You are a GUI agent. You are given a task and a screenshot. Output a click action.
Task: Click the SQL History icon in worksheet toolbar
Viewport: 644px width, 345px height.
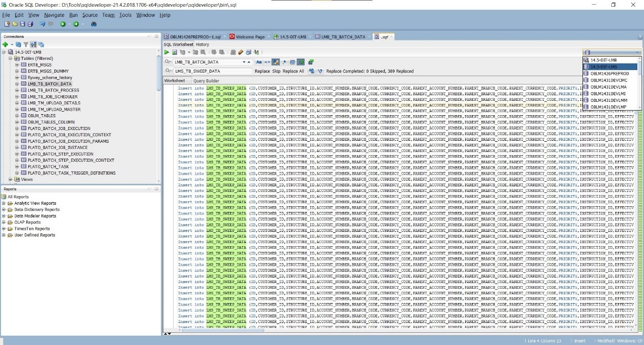pos(248,52)
